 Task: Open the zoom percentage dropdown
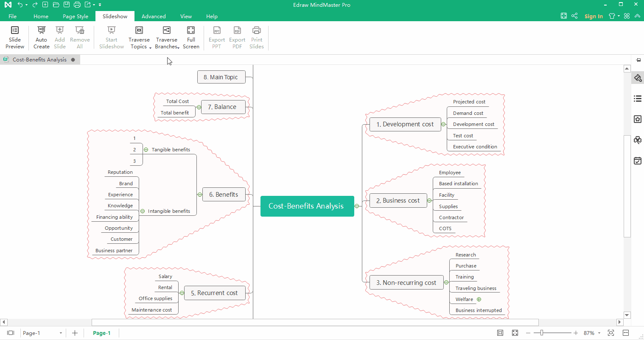click(x=599, y=333)
